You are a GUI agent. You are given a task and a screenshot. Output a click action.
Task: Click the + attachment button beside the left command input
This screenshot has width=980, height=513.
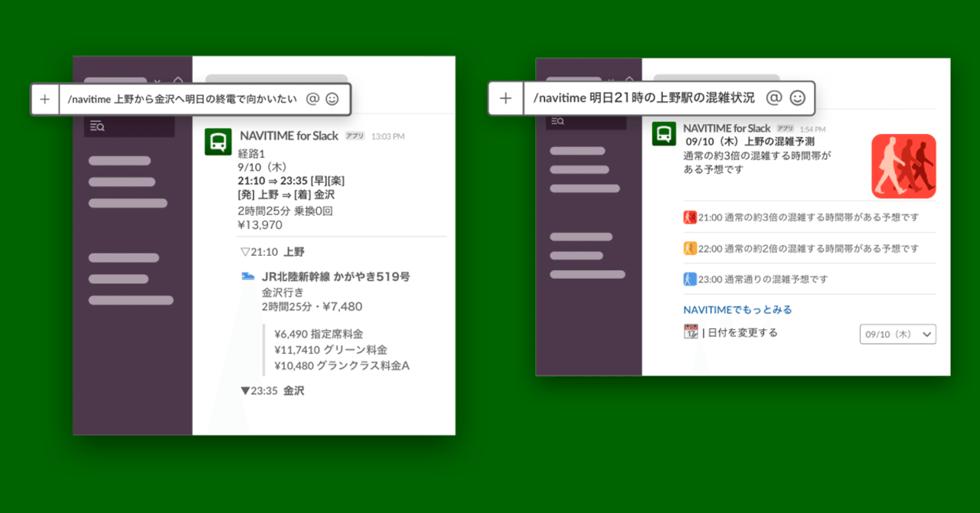pyautogui.click(x=45, y=99)
